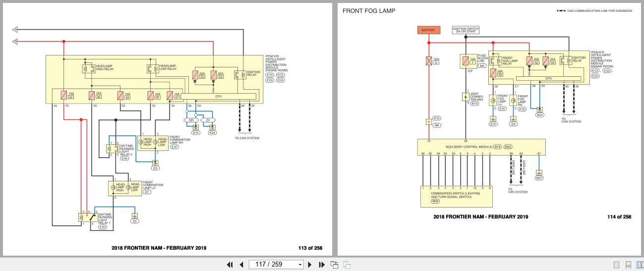Click FRONT COMBINATION LAMP LH label
Image resolution: width=644 pixels, height=271 pixels.
click(x=153, y=185)
